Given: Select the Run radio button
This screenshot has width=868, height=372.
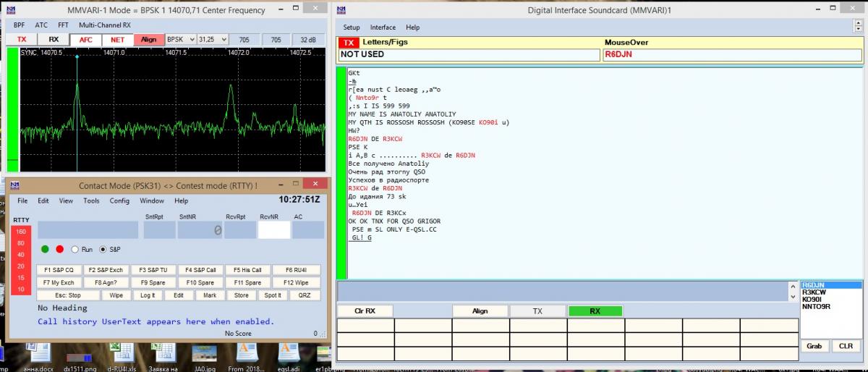Looking at the screenshot, I should point(75,249).
